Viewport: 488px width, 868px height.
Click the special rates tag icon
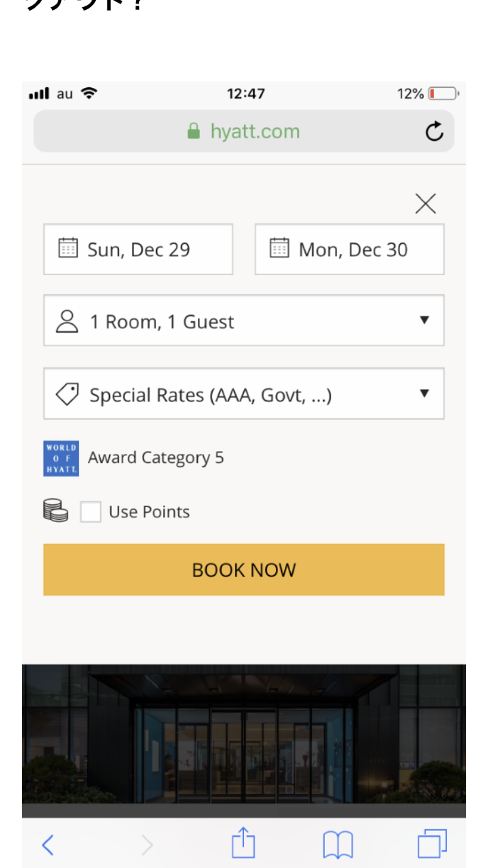point(67,394)
